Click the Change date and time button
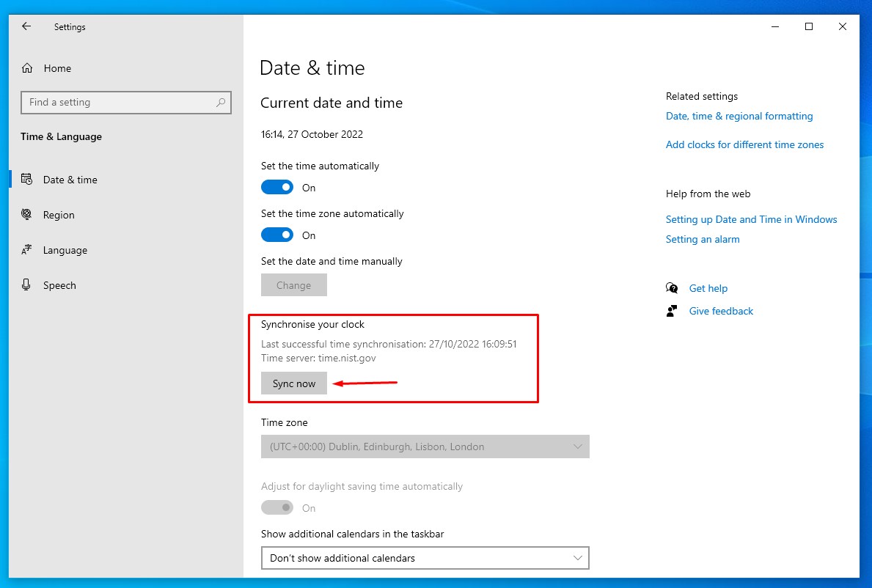The image size is (872, 588). pyautogui.click(x=293, y=285)
